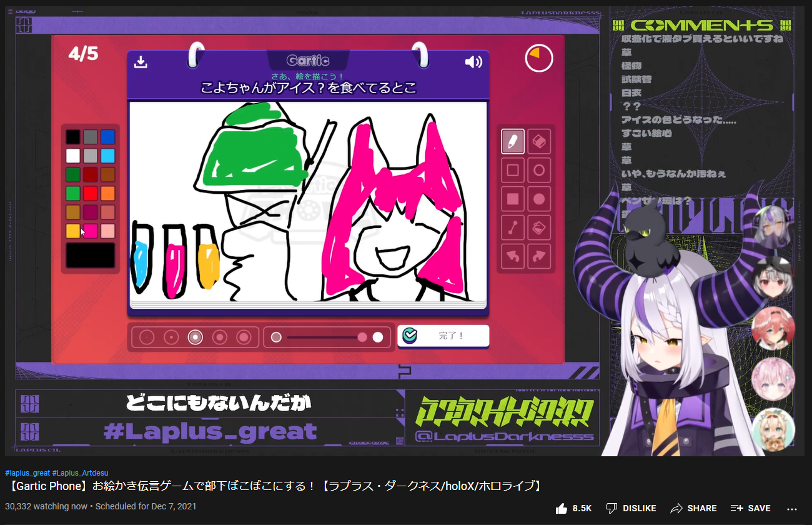The image size is (812, 525).
Task: Choose the filled circle shape tool
Action: (539, 199)
